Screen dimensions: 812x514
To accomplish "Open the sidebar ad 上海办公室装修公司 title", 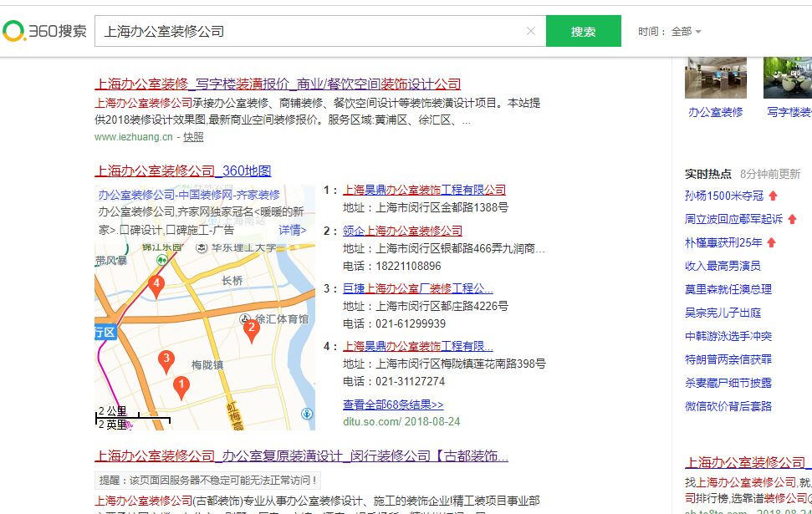I will [748, 462].
